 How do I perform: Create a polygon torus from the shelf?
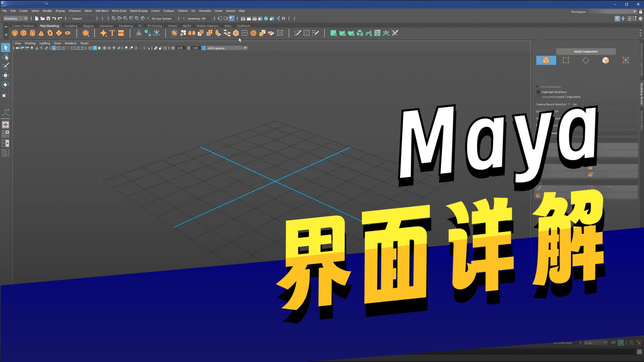click(x=50, y=33)
